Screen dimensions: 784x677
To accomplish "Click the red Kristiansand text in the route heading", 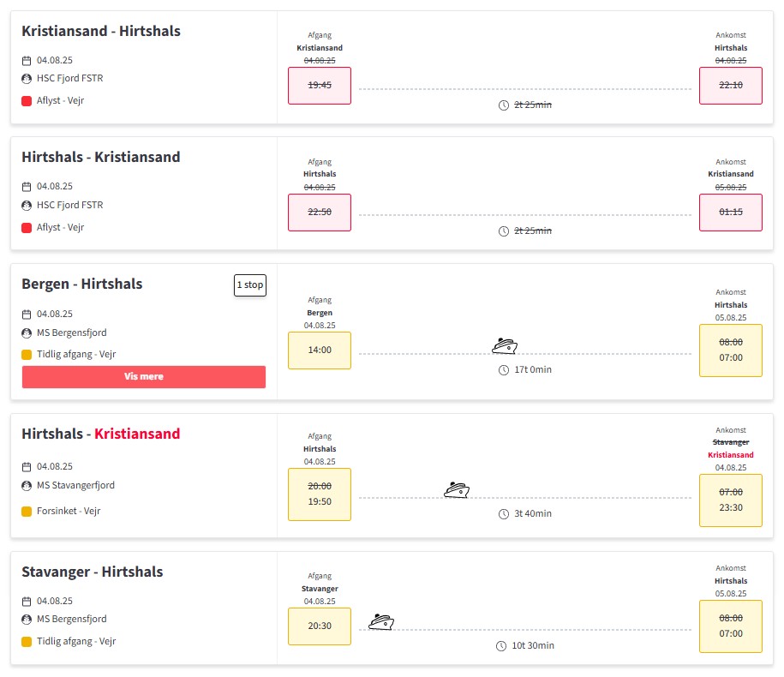I will 137,434.
